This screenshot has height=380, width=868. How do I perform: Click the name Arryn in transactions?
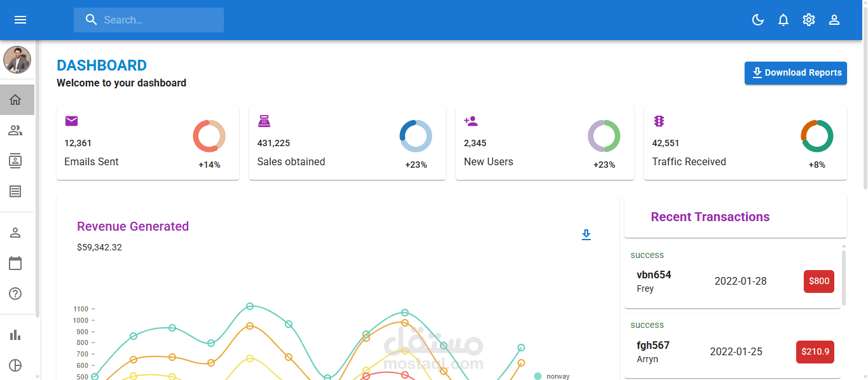pos(647,359)
